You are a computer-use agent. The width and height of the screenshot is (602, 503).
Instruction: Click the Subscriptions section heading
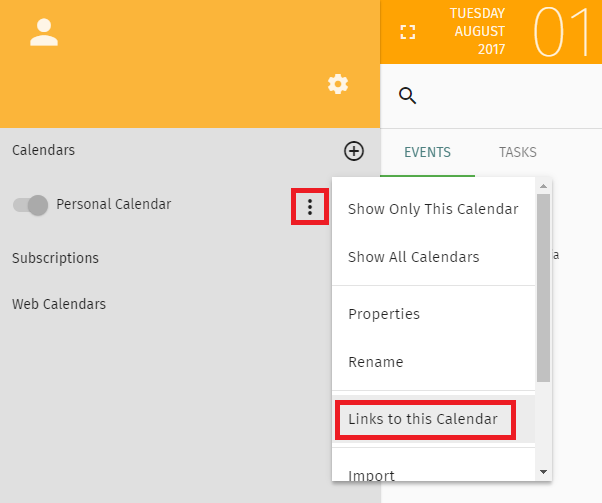coord(55,258)
